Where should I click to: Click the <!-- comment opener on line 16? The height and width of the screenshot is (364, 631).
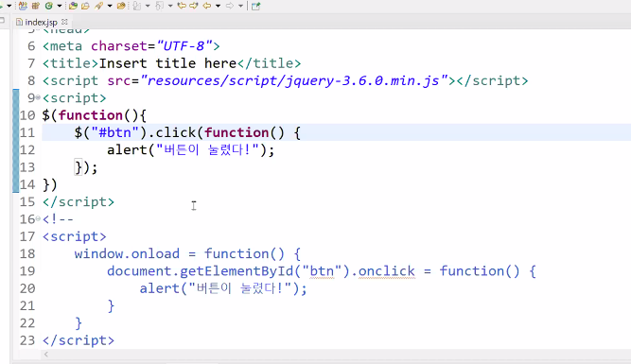click(x=58, y=218)
